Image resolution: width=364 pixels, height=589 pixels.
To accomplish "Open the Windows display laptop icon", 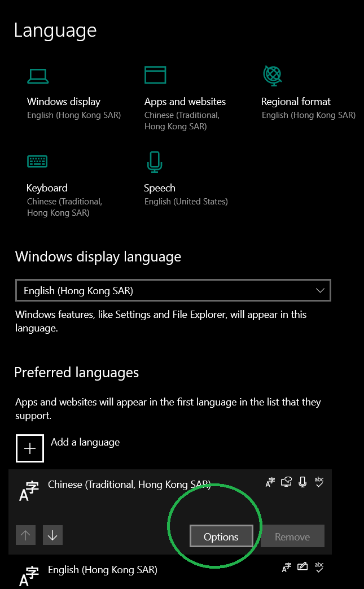I will click(38, 76).
